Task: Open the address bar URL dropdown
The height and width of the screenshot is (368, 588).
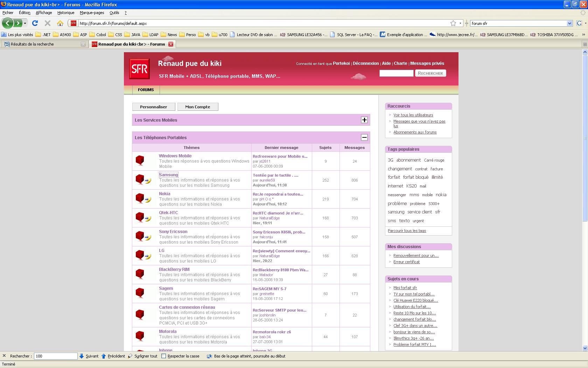Action: click(x=460, y=23)
